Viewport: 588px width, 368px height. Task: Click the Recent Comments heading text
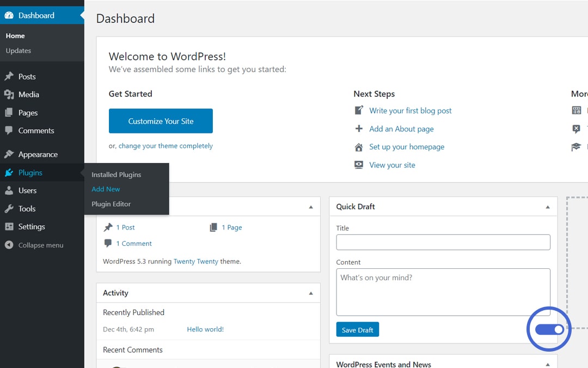[133, 349]
